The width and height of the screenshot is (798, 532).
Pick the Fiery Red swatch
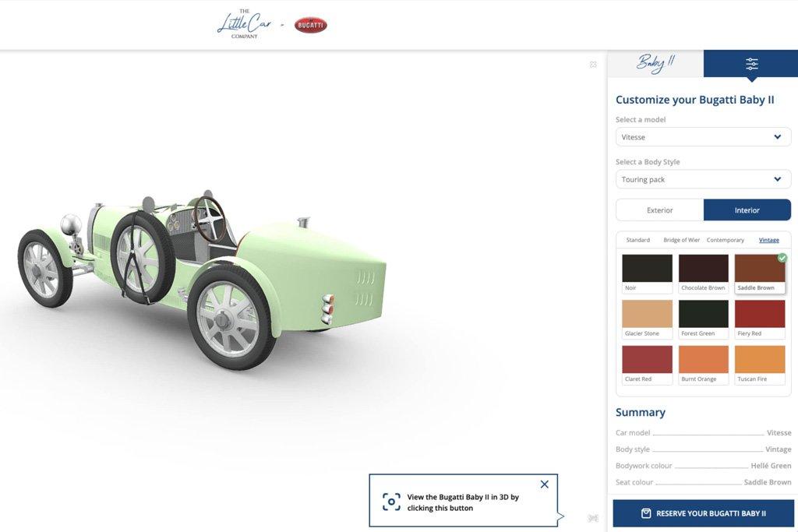pyautogui.click(x=759, y=319)
